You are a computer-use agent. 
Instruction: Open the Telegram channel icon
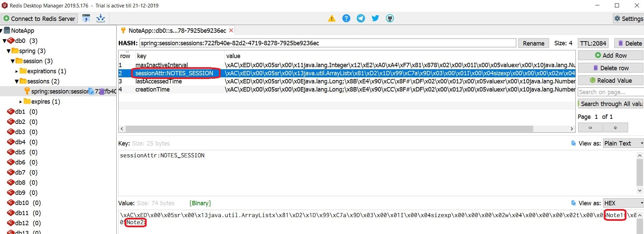(361, 18)
